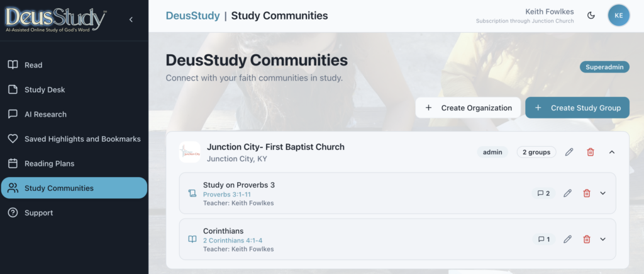
Task: Open Reading Plans from the sidebar
Action: 49,163
